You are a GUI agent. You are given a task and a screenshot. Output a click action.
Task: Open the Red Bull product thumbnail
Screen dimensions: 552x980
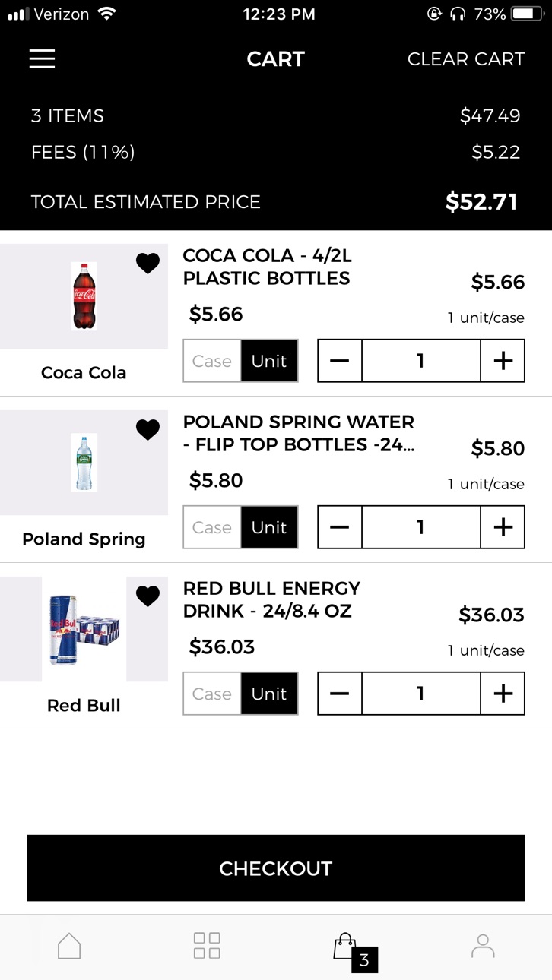(x=84, y=629)
